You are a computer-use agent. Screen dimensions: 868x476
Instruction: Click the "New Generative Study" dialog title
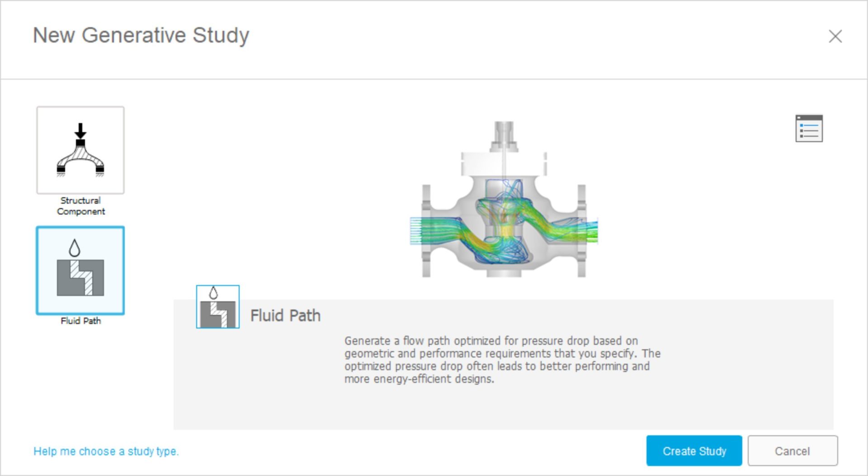tap(141, 35)
